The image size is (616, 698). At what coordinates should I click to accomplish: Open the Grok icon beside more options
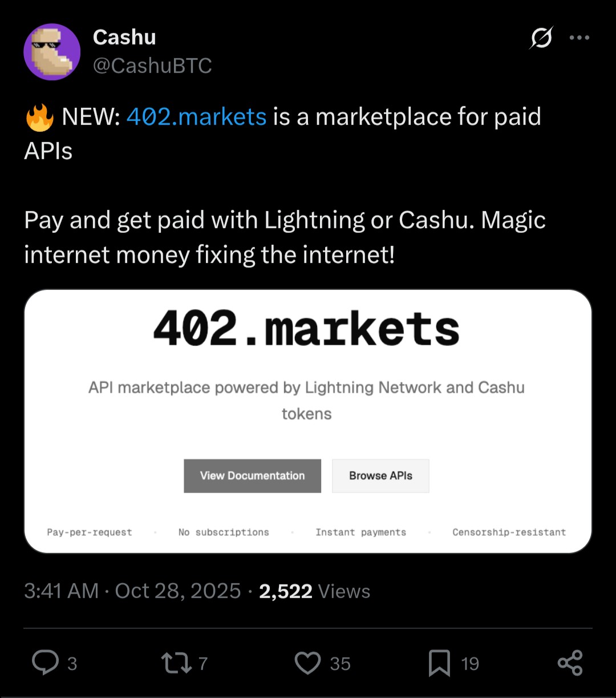click(541, 38)
